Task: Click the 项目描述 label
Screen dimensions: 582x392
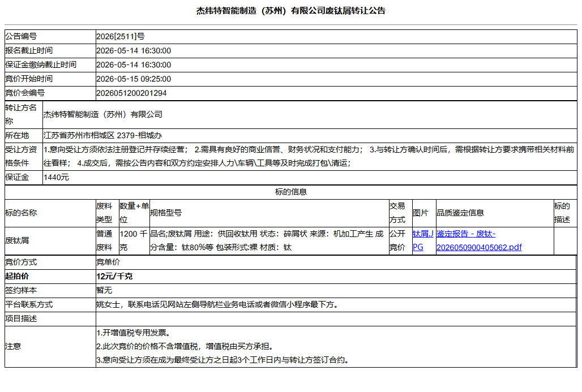Action: (21, 318)
